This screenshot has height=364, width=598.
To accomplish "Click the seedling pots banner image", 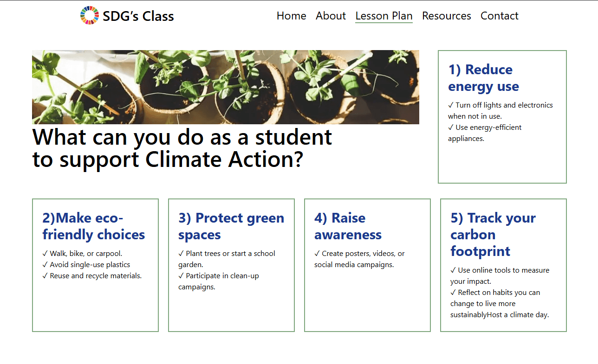I will (225, 87).
